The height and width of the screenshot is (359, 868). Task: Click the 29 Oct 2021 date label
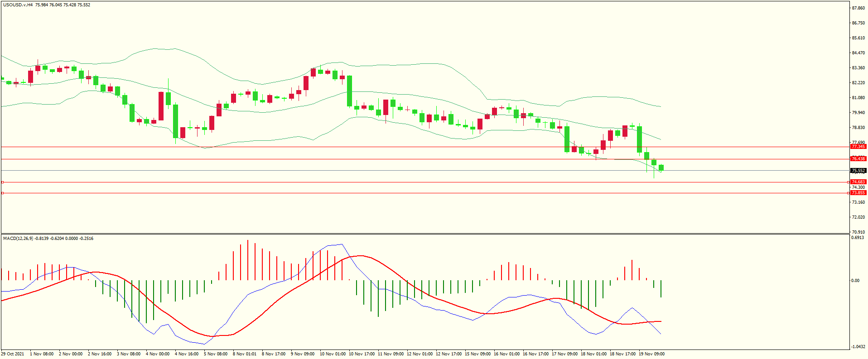13,354
